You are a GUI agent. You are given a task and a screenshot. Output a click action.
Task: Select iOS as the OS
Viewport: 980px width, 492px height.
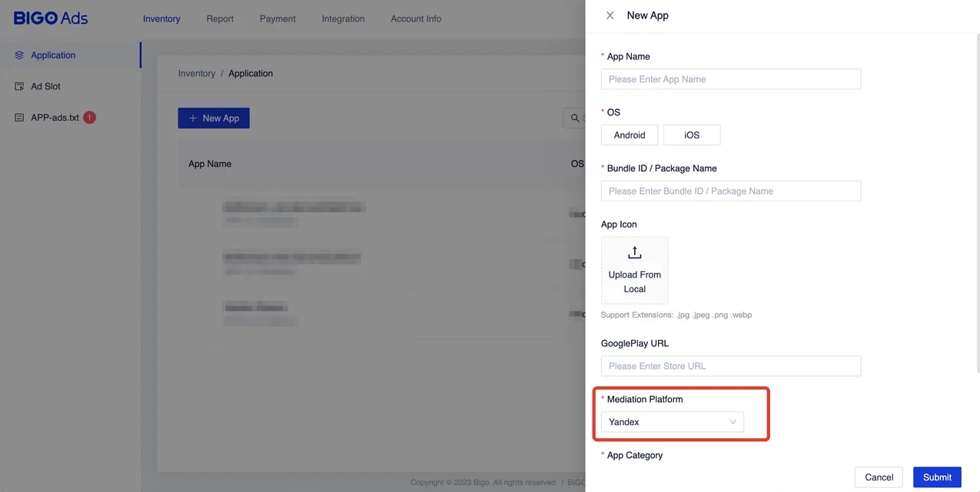[692, 135]
